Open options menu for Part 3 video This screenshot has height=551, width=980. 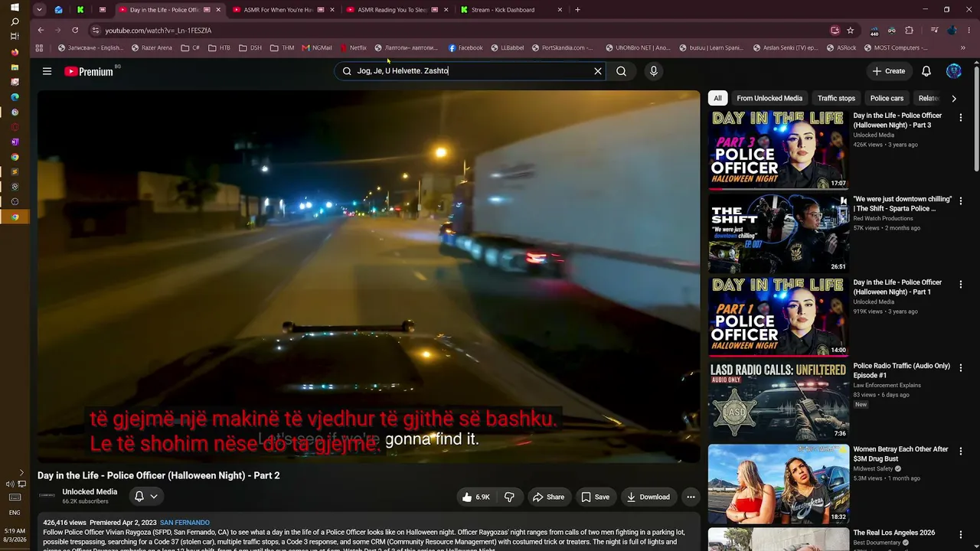coord(961,117)
